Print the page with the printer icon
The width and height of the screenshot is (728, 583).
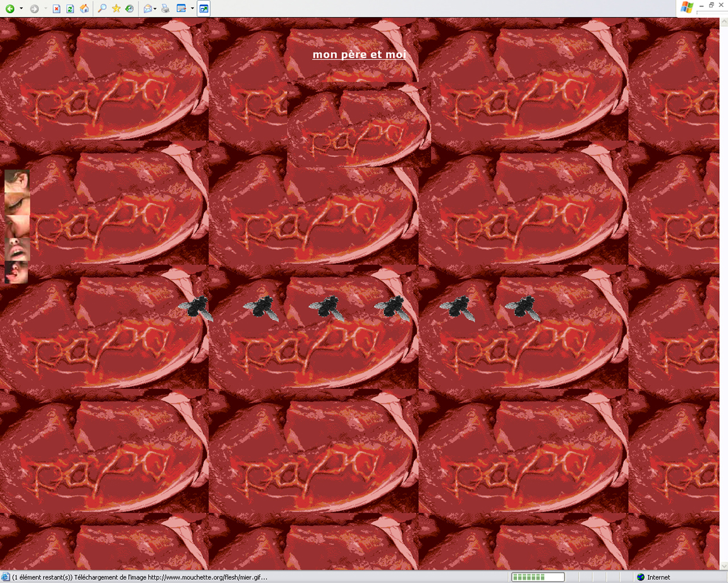(166, 9)
